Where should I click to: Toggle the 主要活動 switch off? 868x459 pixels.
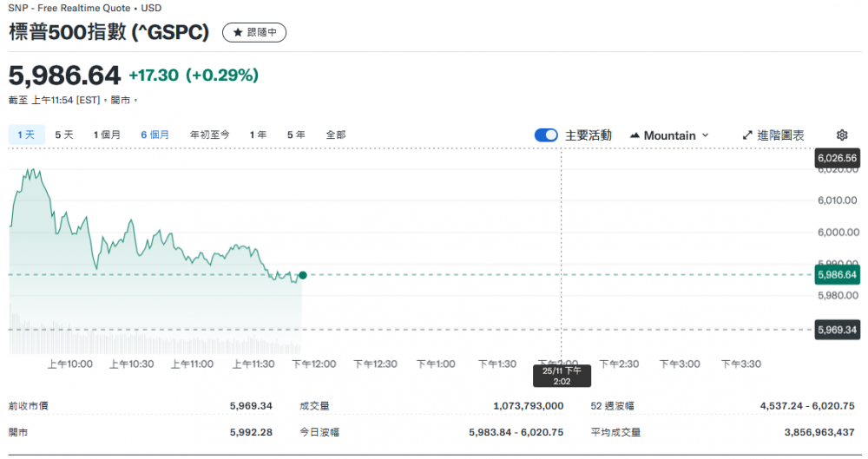(546, 135)
